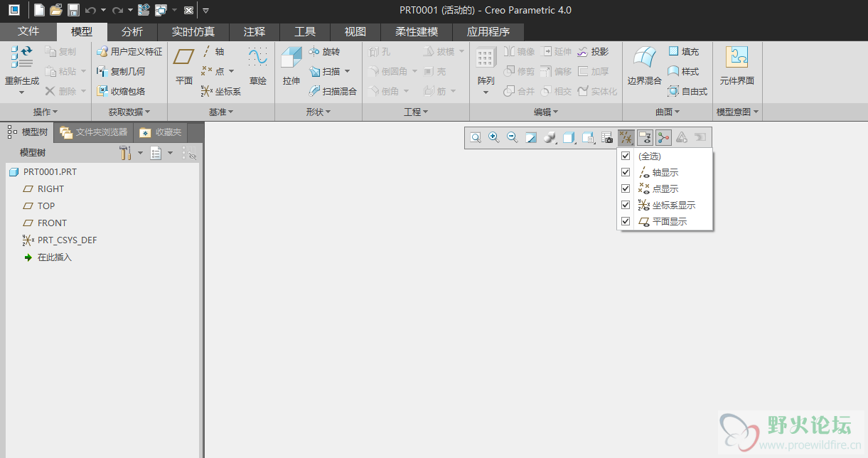868x458 pixels.
Task: Select the Coordinate System (坐标系) tool
Action: (221, 91)
